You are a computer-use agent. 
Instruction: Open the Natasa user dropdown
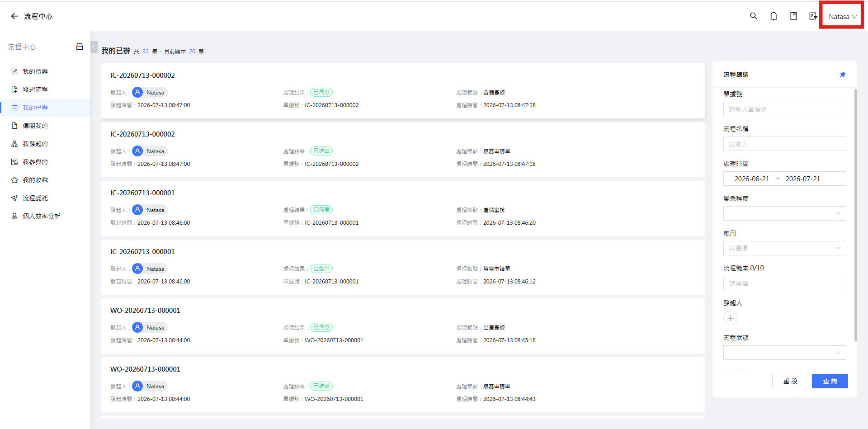point(842,17)
